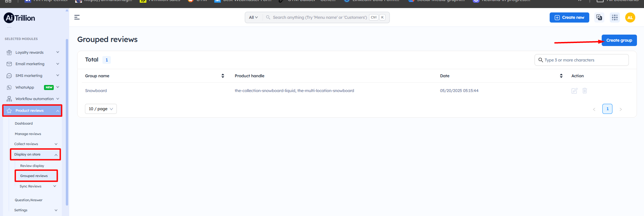Open the All search filter dropdown
Screen dimensions: 644x216
click(x=253, y=17)
